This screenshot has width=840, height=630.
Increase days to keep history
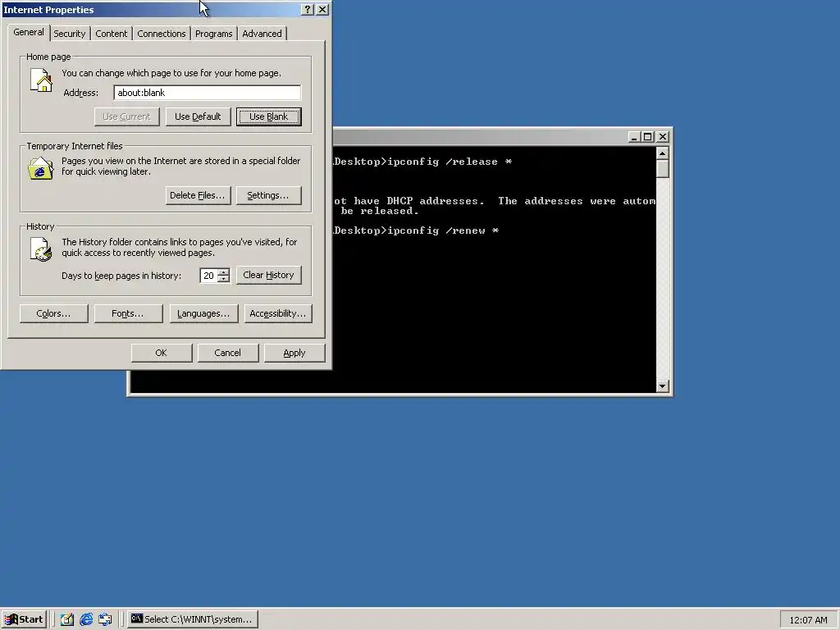tap(224, 272)
